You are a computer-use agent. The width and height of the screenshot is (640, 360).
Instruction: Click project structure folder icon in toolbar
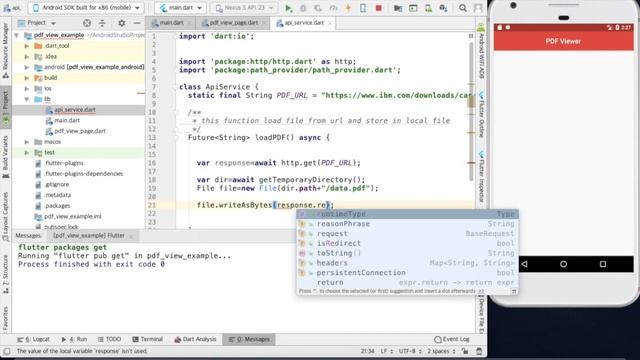tap(398, 8)
